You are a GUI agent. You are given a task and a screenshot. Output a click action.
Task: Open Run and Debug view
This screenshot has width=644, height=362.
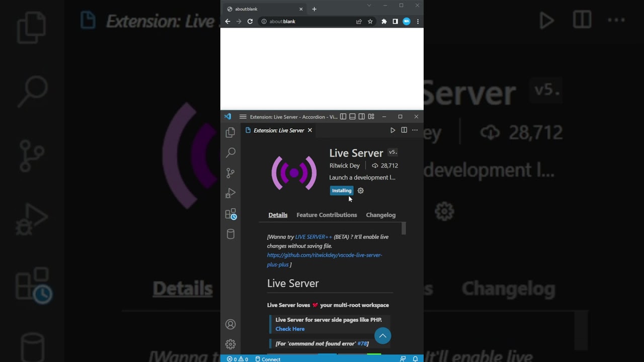click(230, 194)
